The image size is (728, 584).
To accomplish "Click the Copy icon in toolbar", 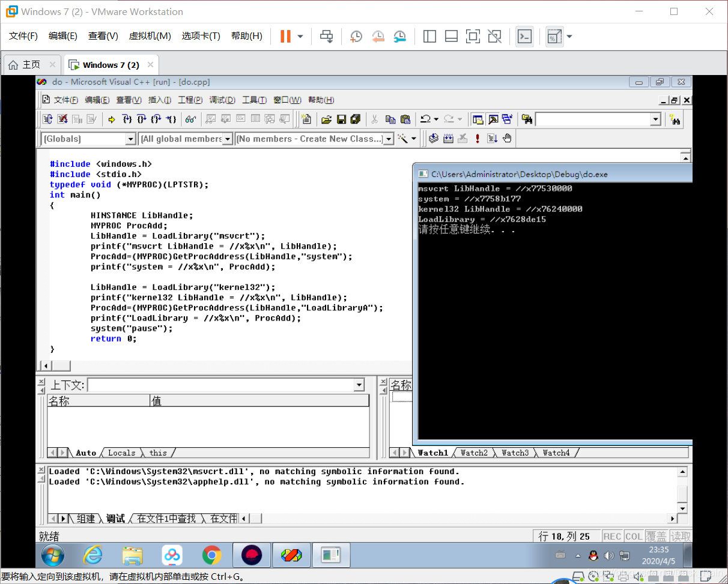I will [x=390, y=119].
